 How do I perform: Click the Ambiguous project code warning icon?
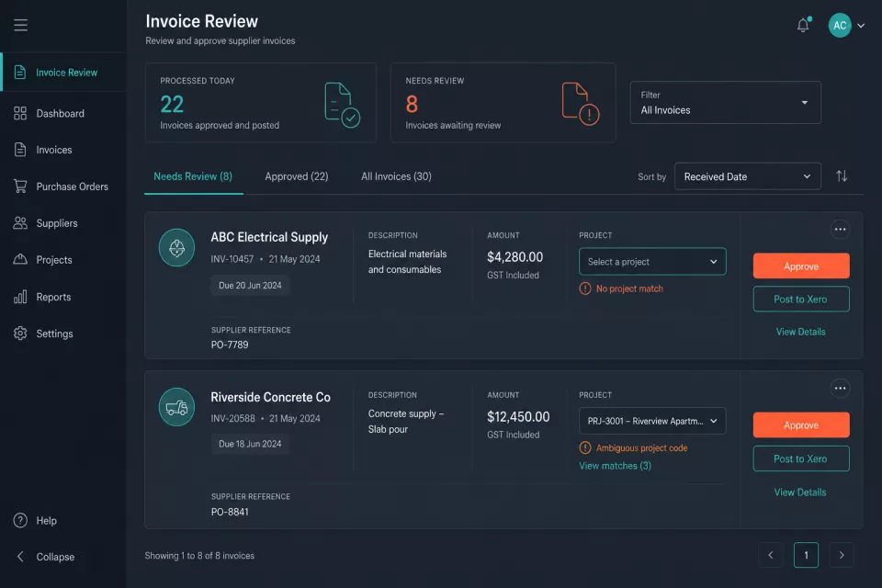[x=585, y=448]
